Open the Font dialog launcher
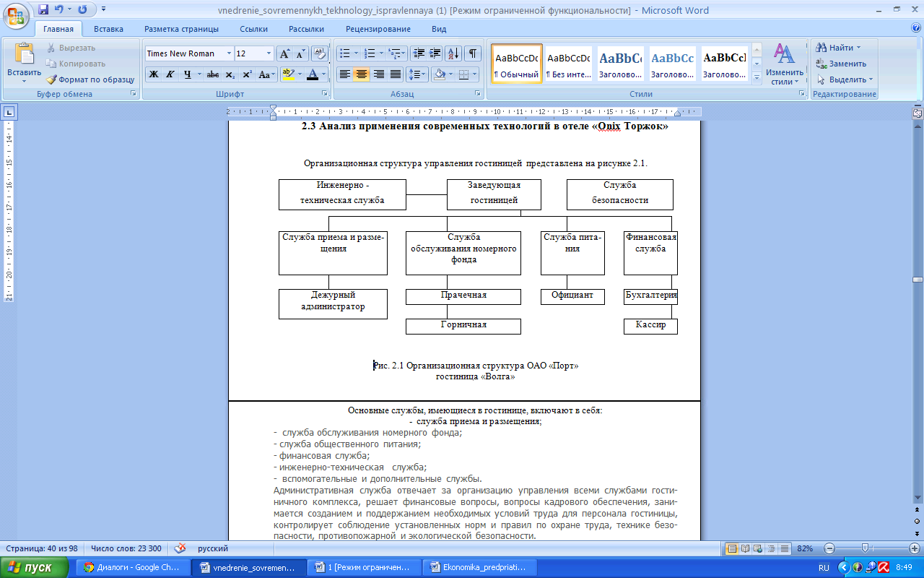Viewport: 924px width, 578px height. click(325, 94)
